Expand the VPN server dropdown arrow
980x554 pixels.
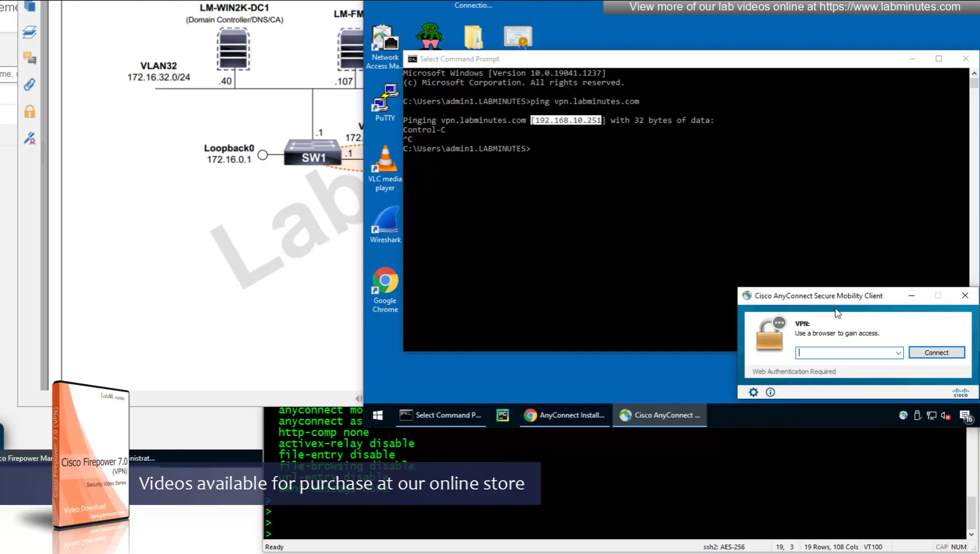click(898, 353)
